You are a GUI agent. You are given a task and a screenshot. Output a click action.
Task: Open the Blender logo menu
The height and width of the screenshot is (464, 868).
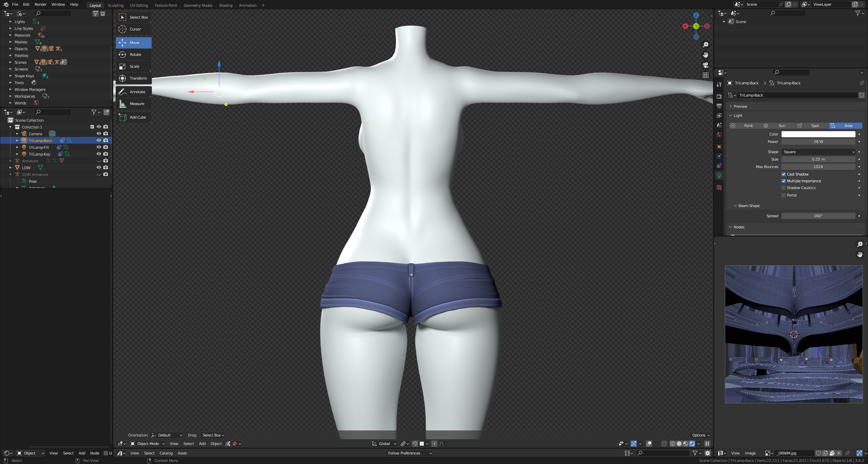pyautogui.click(x=6, y=4)
